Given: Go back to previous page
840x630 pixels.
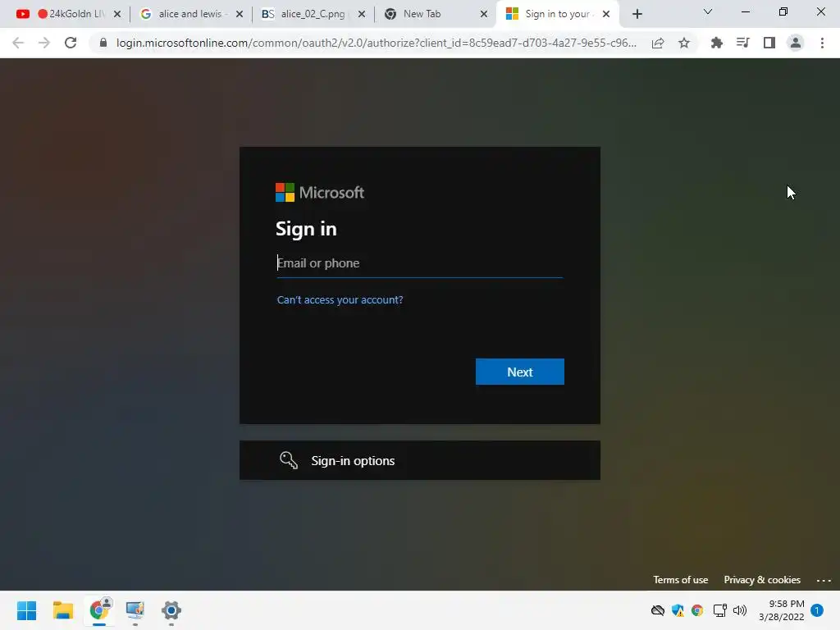Looking at the screenshot, I should pyautogui.click(x=18, y=43).
